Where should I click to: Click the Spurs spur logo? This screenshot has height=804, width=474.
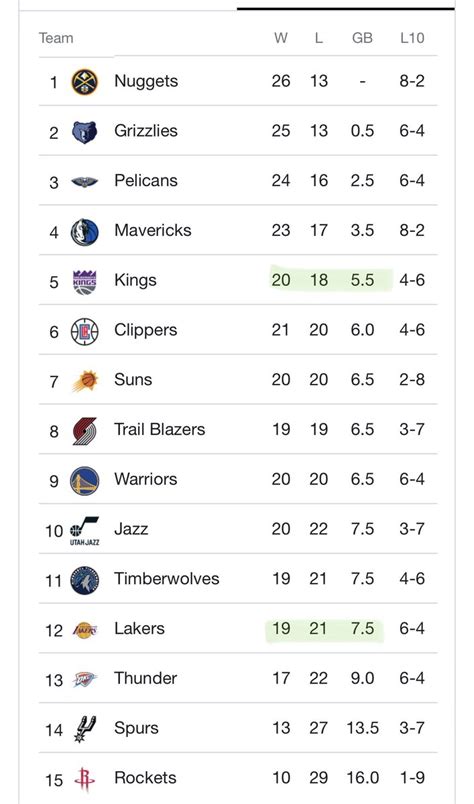85,729
